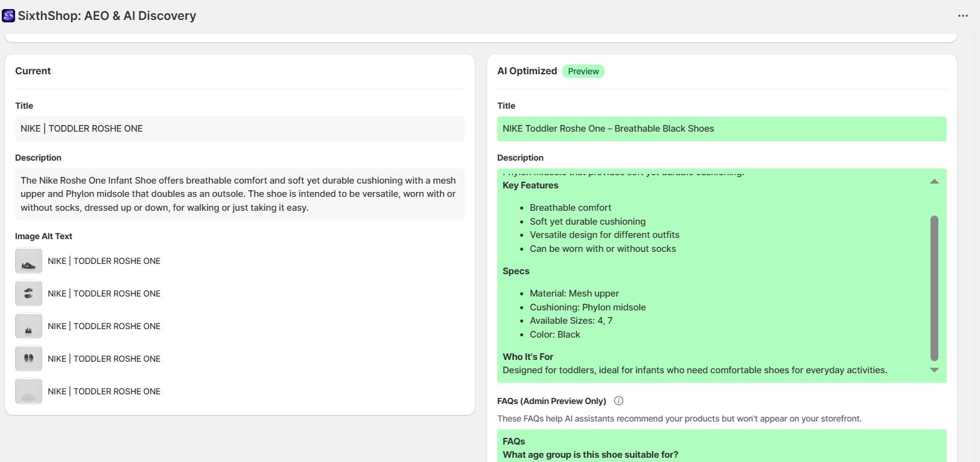This screenshot has height=462, width=980.
Task: Click the 'Designed for toddlers' sentence
Action: (695, 370)
